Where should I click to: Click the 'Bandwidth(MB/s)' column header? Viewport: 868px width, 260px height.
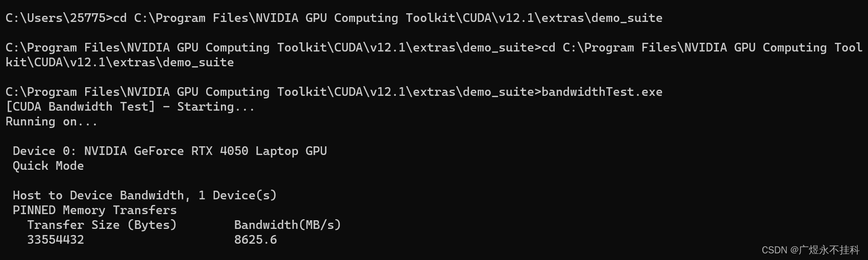point(288,225)
